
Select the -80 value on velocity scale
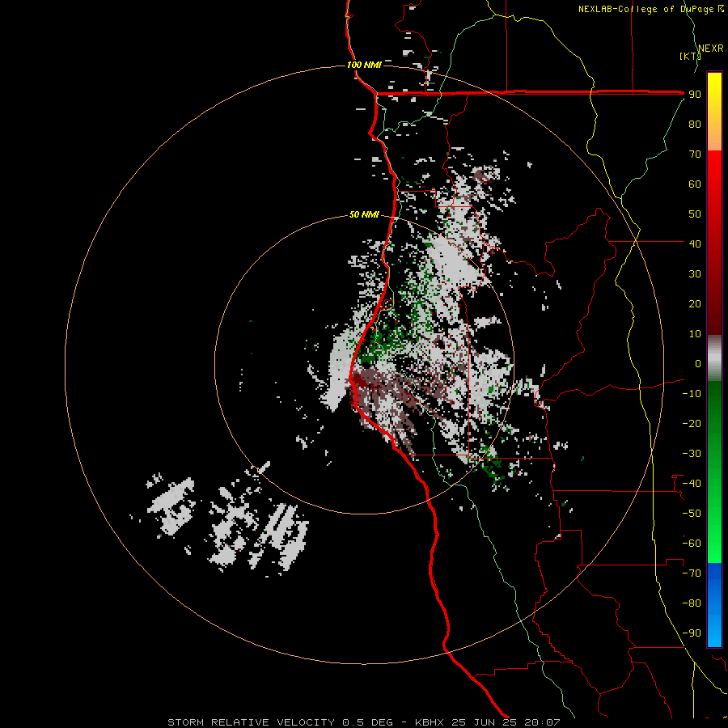[x=692, y=603]
